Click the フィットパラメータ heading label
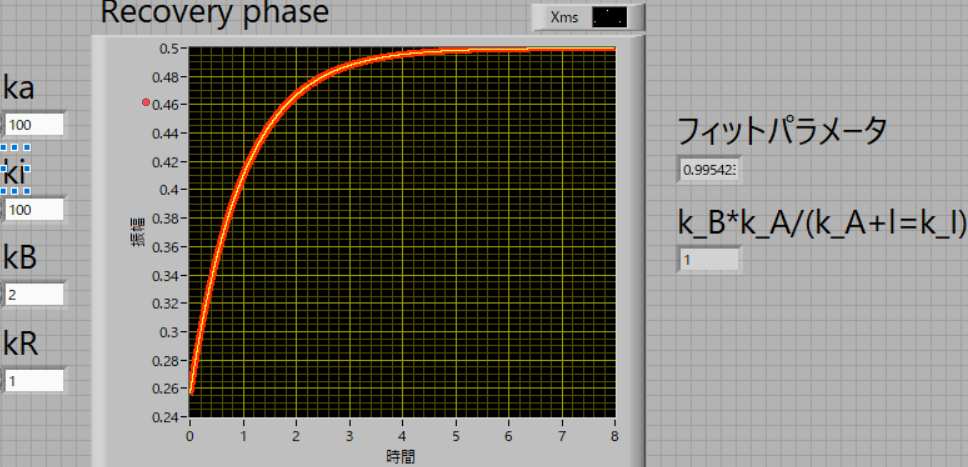The width and height of the screenshot is (968, 467). [x=782, y=130]
